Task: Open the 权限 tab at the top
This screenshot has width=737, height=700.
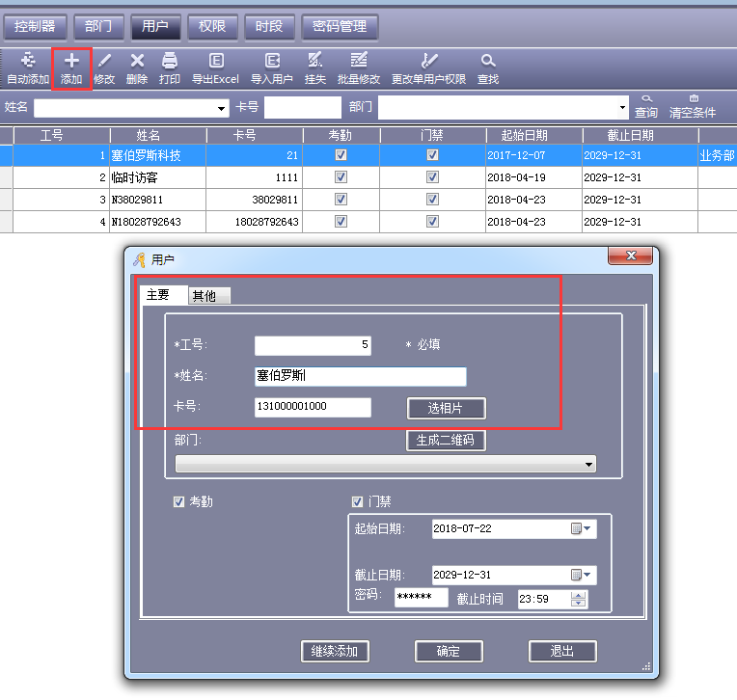Action: click(212, 27)
